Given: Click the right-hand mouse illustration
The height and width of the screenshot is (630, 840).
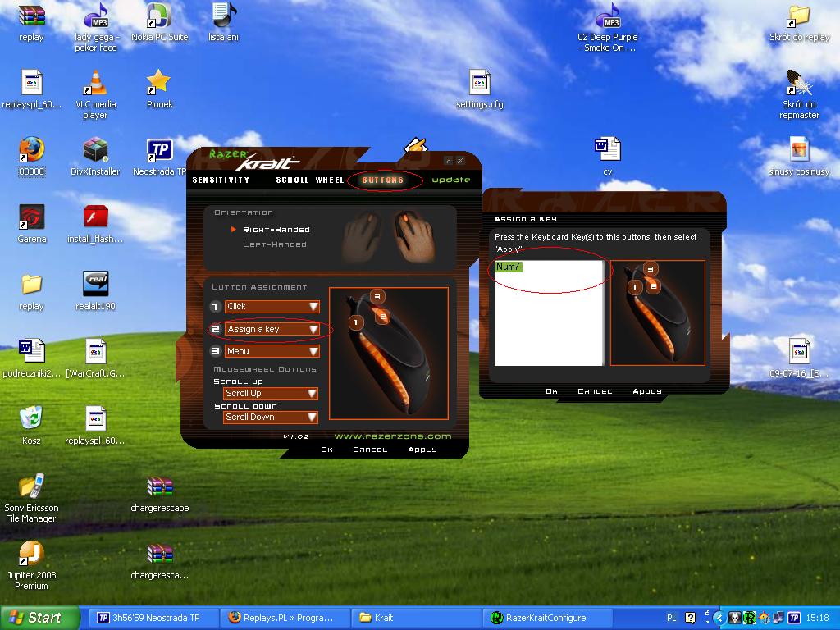Looking at the screenshot, I should click(x=413, y=235).
